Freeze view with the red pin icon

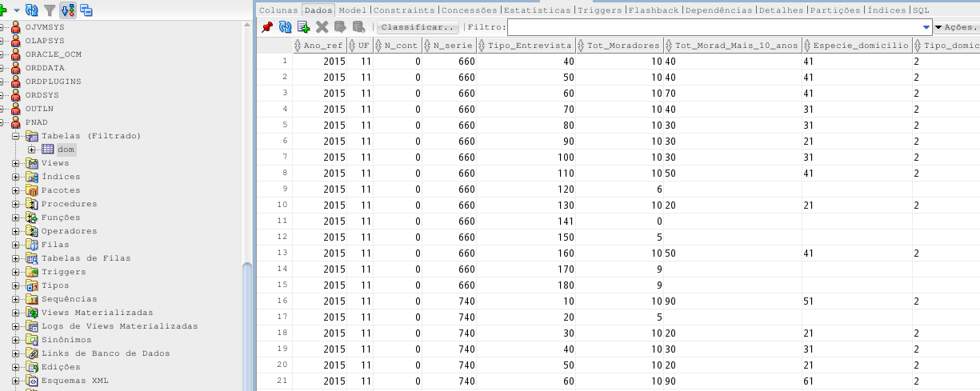(268, 27)
